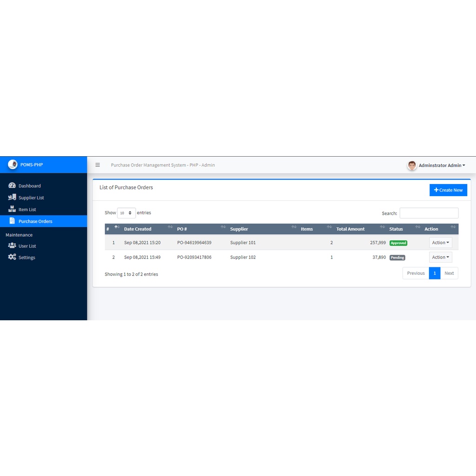The width and height of the screenshot is (476, 476).
Task: Go to the Previous page
Action: [416, 273]
